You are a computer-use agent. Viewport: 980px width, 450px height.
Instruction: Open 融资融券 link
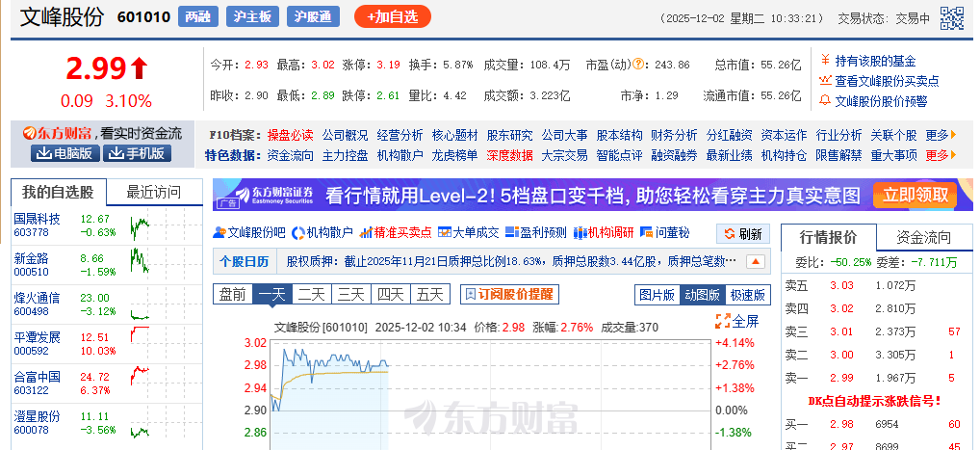[x=675, y=155]
